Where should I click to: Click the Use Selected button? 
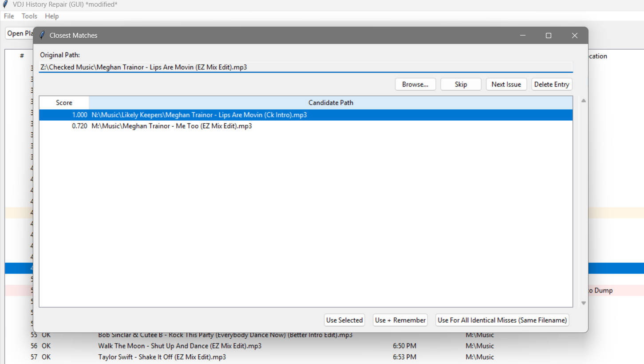[344, 320]
